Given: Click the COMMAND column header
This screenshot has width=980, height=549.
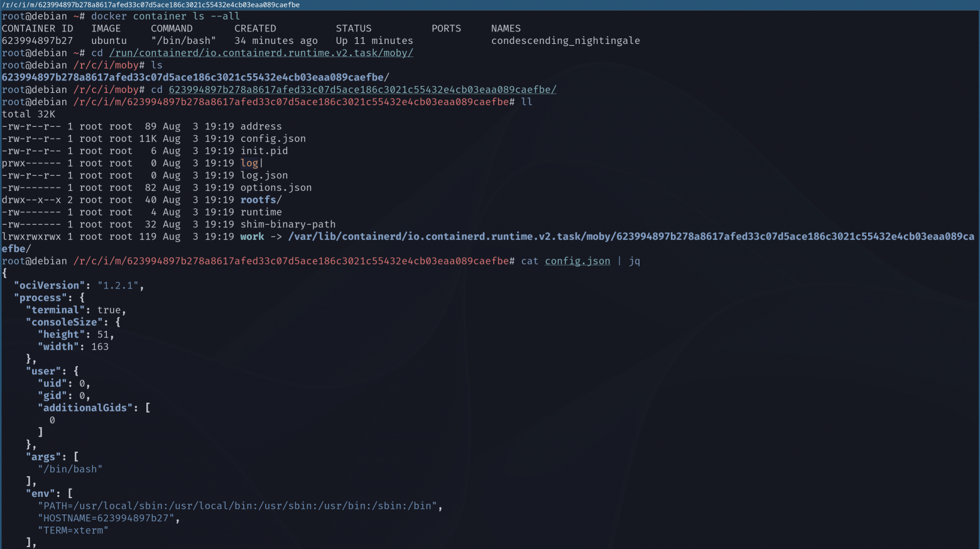Looking at the screenshot, I should (x=171, y=28).
